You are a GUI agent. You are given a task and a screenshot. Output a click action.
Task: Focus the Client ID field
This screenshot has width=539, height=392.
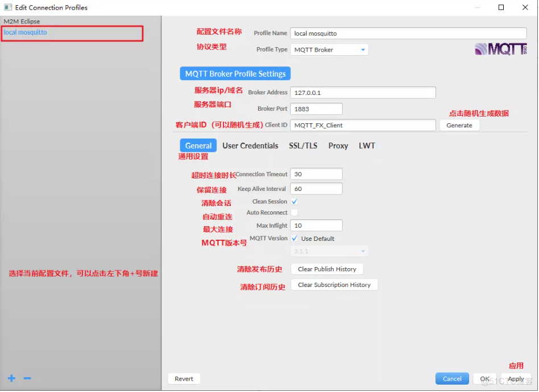[363, 126]
